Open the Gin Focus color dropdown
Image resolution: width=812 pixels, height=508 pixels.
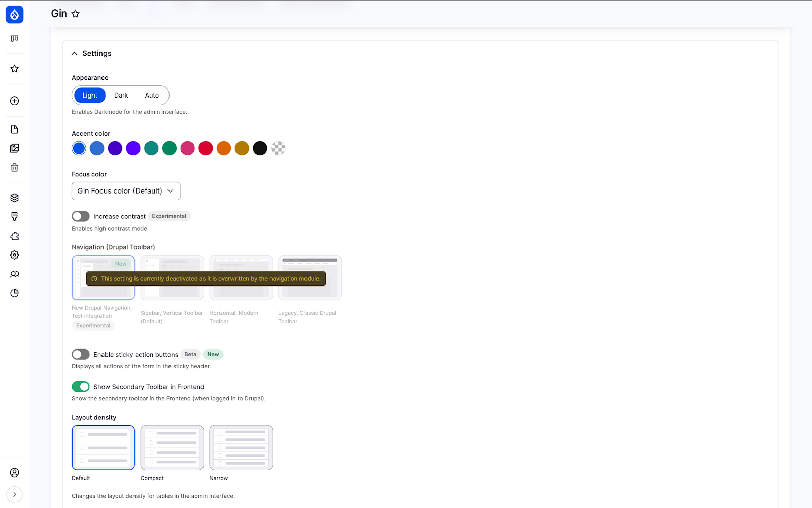point(126,191)
